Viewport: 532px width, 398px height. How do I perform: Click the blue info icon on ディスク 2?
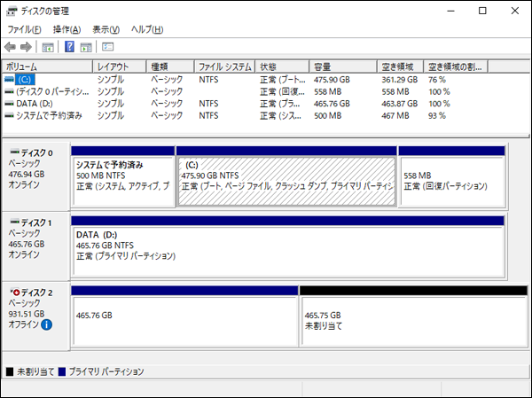pyautogui.click(x=47, y=325)
